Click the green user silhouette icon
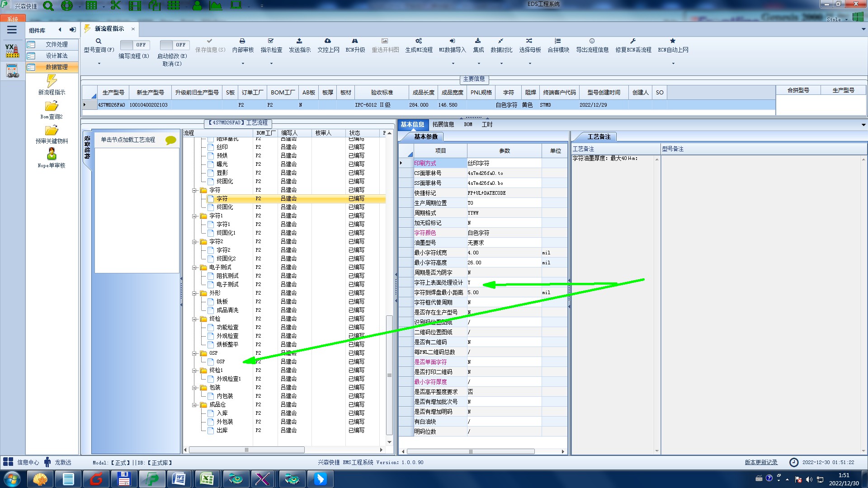This screenshot has width=868, height=488. coord(198,5)
